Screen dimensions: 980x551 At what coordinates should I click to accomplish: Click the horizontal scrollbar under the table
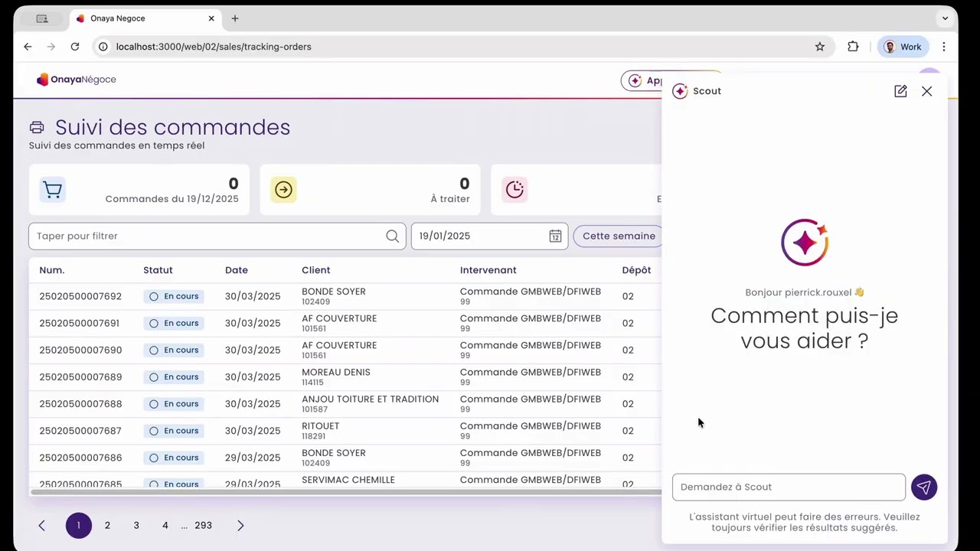[x=345, y=492]
